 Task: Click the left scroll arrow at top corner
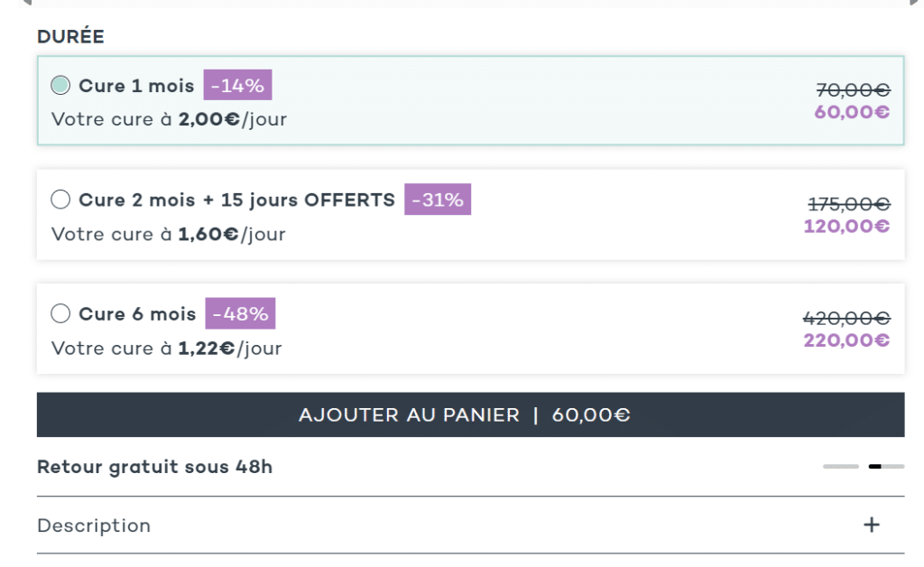point(26,3)
